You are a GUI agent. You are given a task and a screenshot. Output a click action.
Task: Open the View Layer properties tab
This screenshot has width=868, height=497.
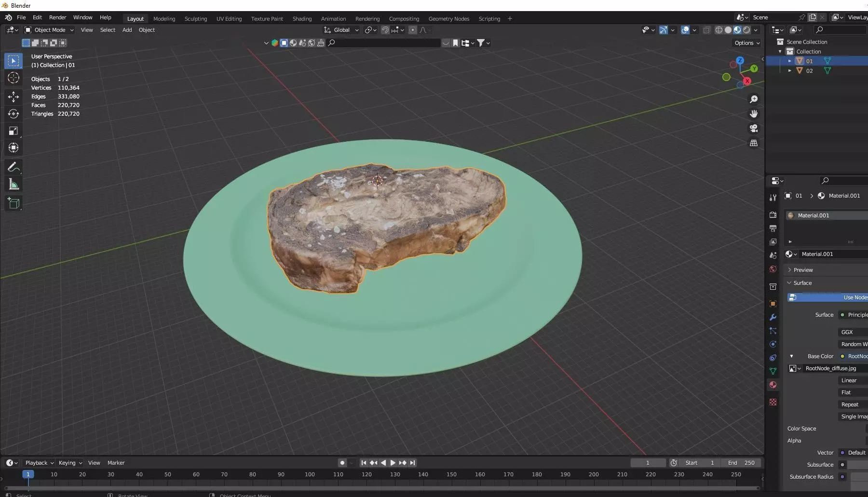(773, 242)
